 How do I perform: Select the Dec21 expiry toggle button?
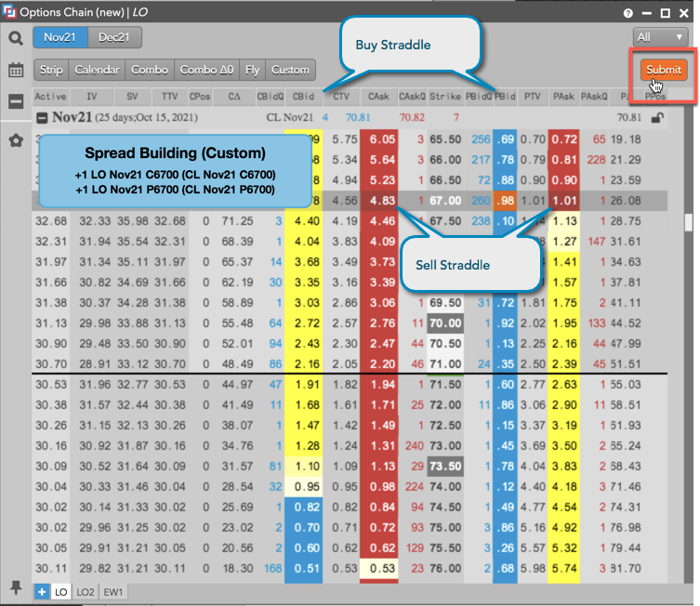tap(114, 37)
